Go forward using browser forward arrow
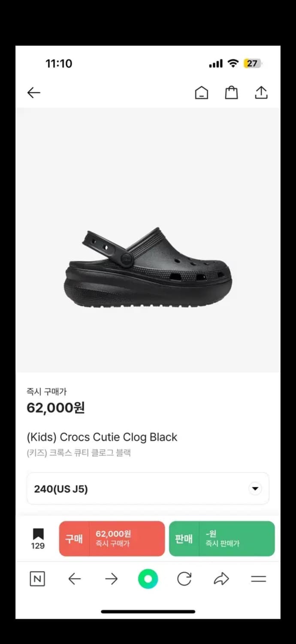Image resolution: width=296 pixels, height=644 pixels. click(111, 579)
